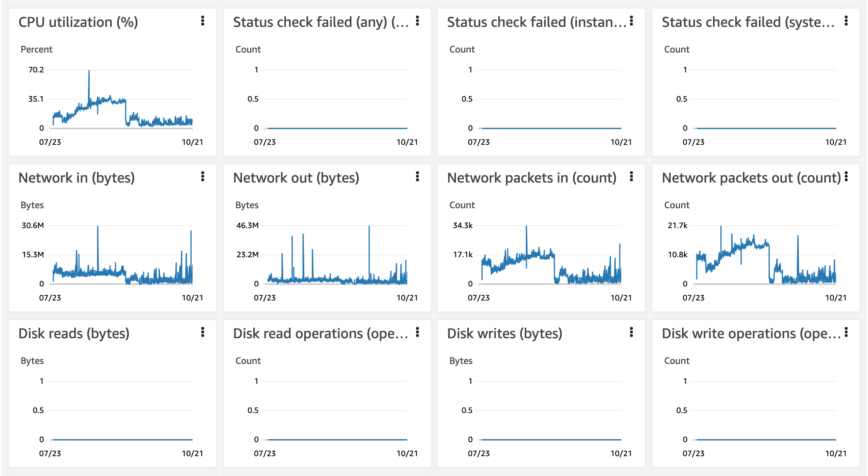Open Status check failed (any) options menu
868x476 pixels.
(x=417, y=21)
